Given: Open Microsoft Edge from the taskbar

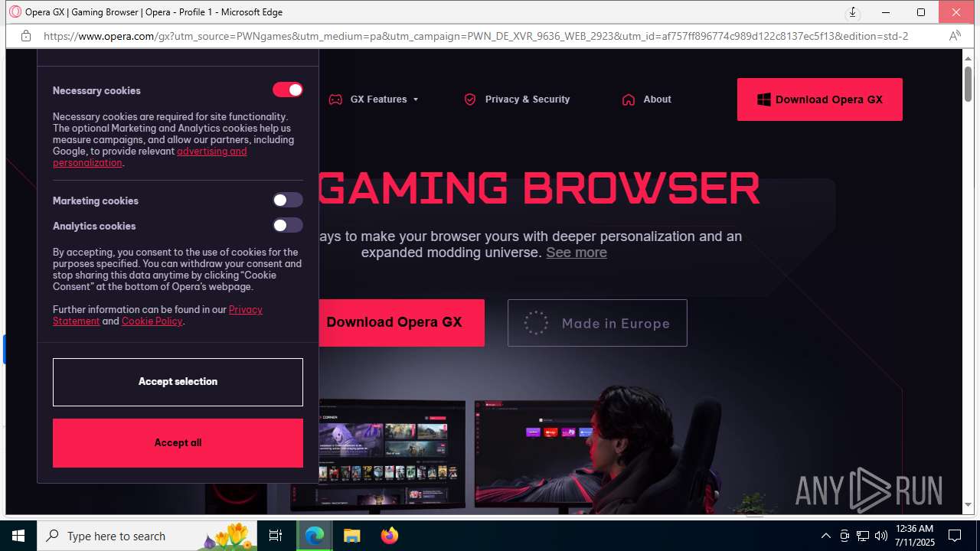Looking at the screenshot, I should tap(315, 536).
